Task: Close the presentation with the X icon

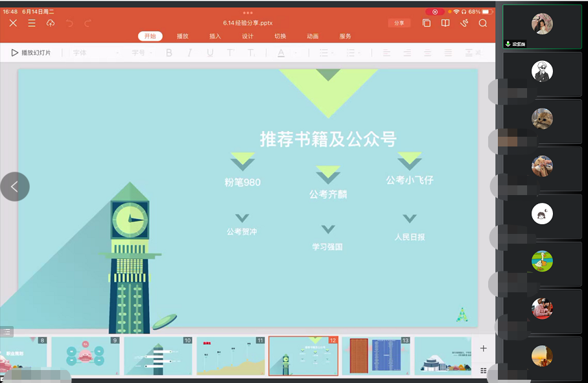Action: click(13, 23)
